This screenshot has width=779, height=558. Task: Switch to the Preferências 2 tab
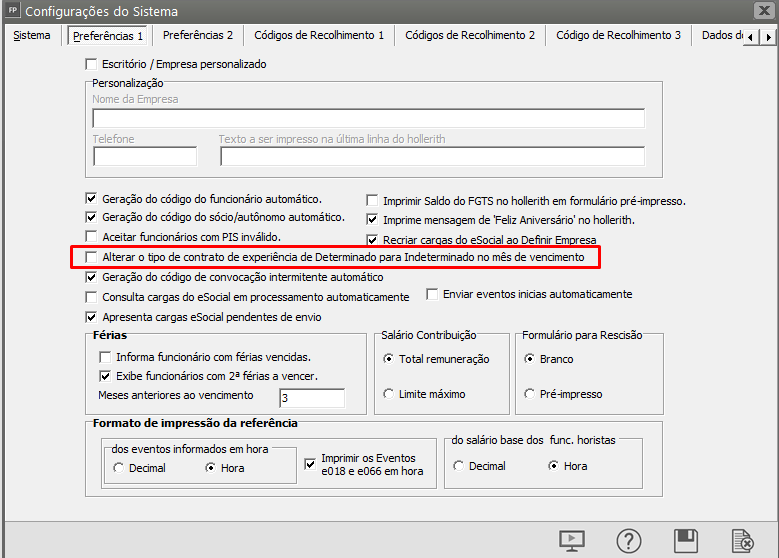pos(198,35)
